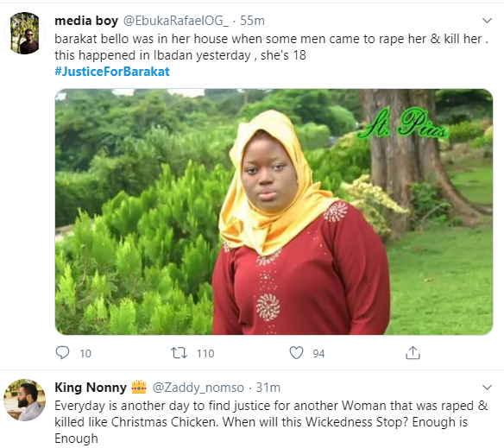Click the King Nonny display name
This screenshot has width=504, height=448.
pos(91,388)
